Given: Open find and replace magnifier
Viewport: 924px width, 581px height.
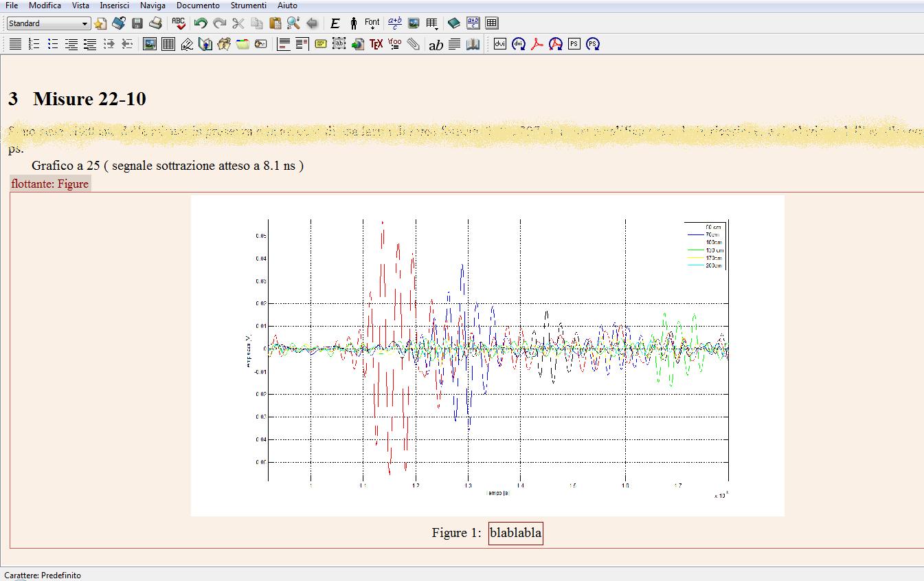Looking at the screenshot, I should pos(293,23).
